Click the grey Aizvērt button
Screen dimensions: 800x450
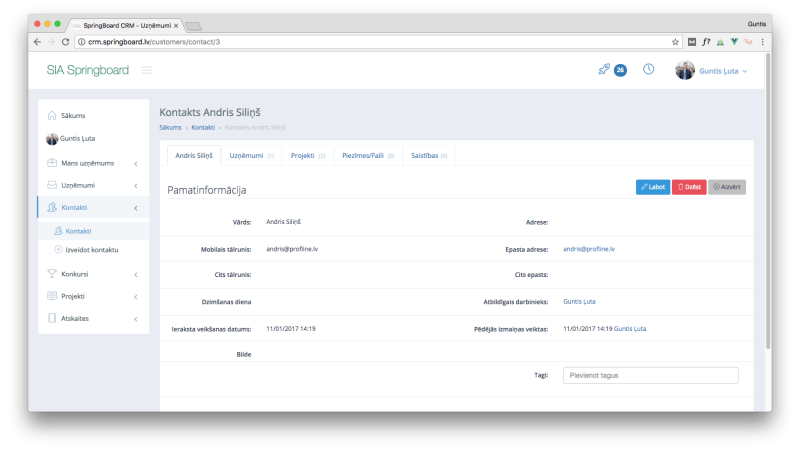pos(727,187)
